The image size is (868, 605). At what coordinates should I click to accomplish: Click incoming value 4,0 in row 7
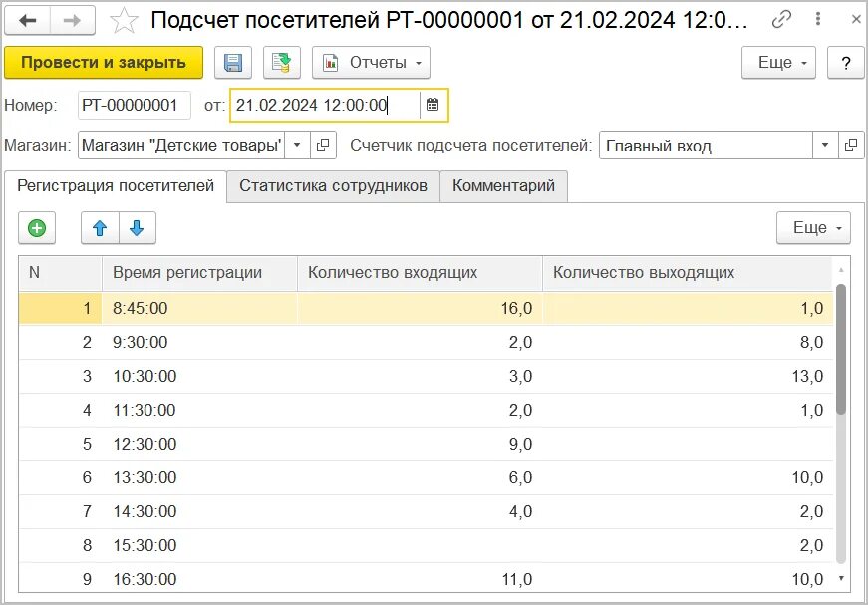421,511
